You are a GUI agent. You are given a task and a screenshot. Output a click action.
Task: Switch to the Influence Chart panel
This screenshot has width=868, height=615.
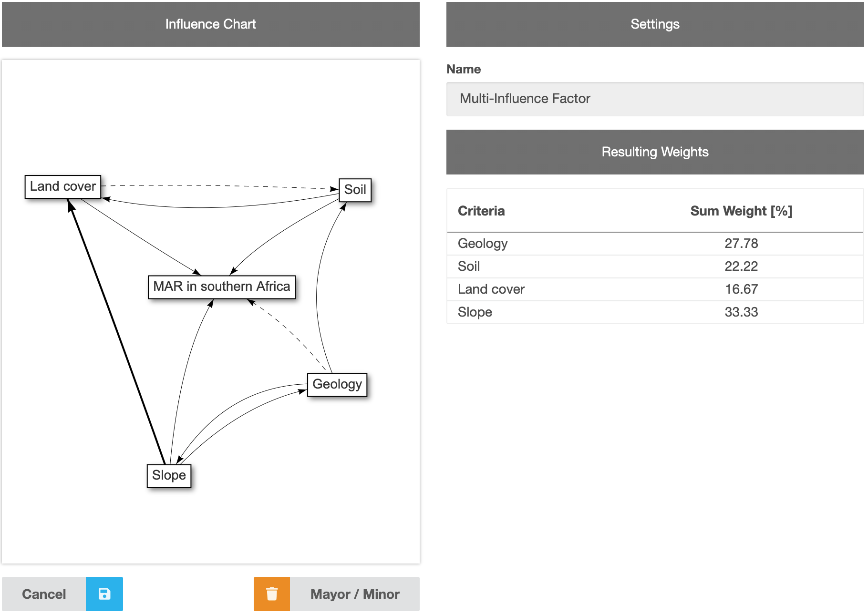click(x=210, y=24)
